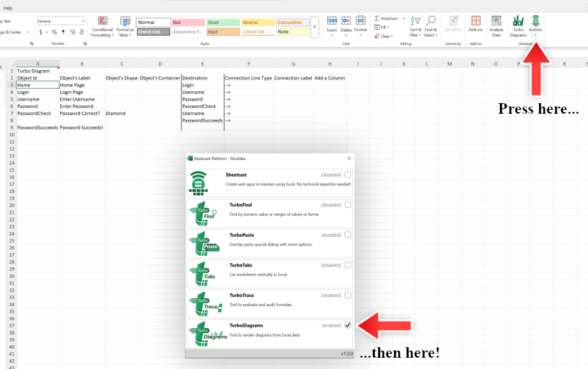The height and width of the screenshot is (369, 588).
Task: Select the 'Password Correct?' cell
Action: pos(82,113)
